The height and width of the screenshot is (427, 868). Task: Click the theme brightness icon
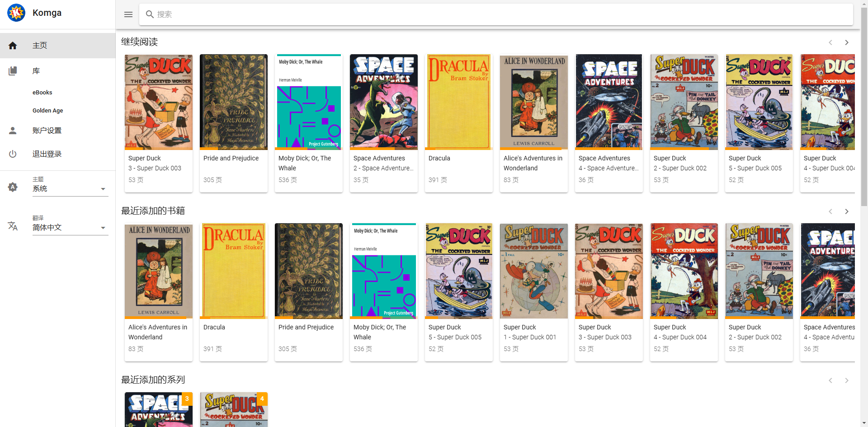pyautogui.click(x=13, y=187)
